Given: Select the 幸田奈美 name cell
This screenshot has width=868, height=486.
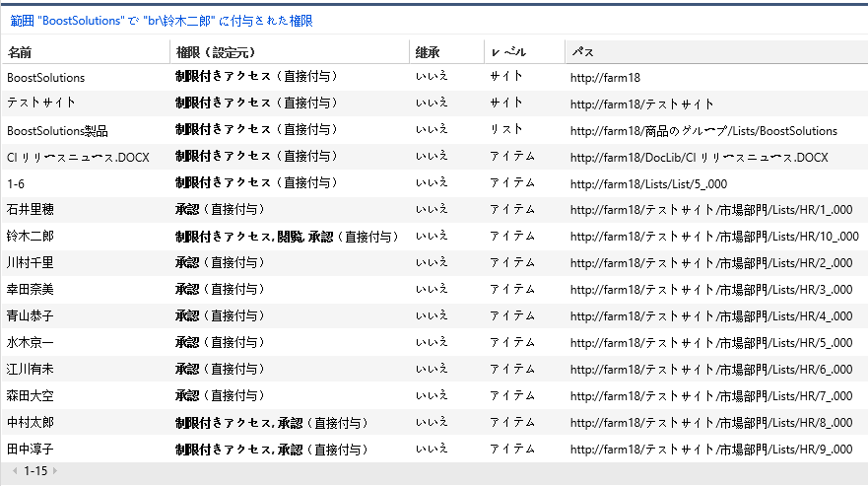Looking at the screenshot, I should [31, 289].
